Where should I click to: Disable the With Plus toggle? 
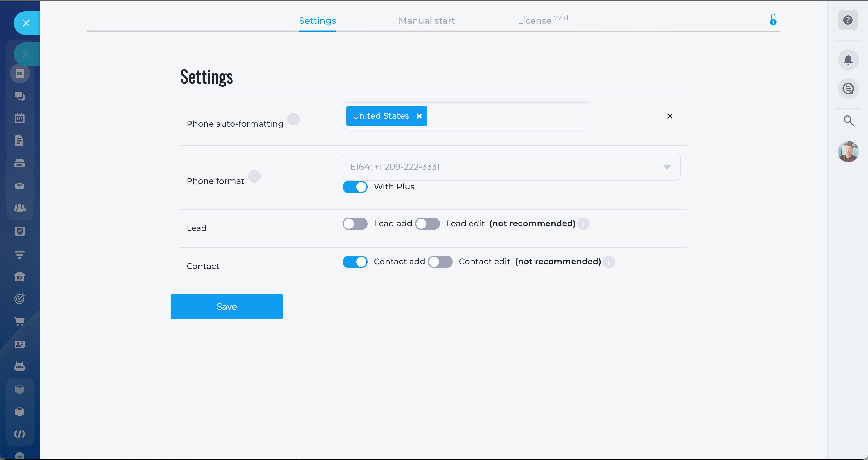point(355,187)
